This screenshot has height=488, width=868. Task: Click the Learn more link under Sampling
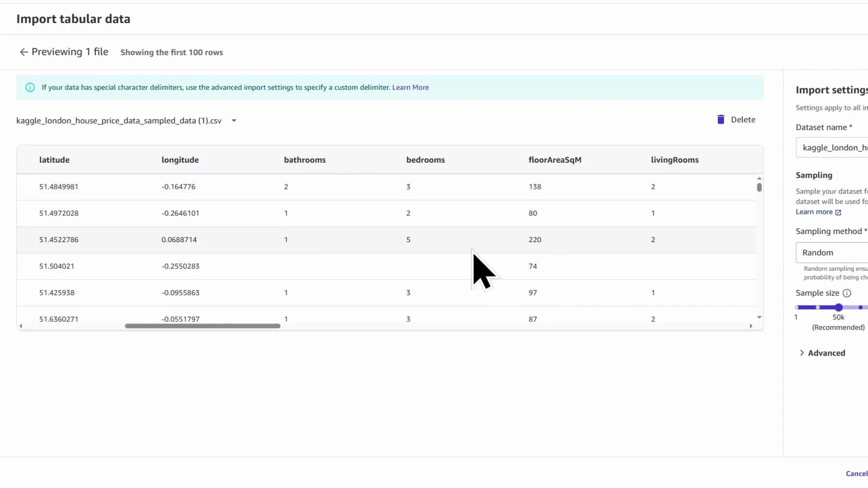(x=815, y=211)
